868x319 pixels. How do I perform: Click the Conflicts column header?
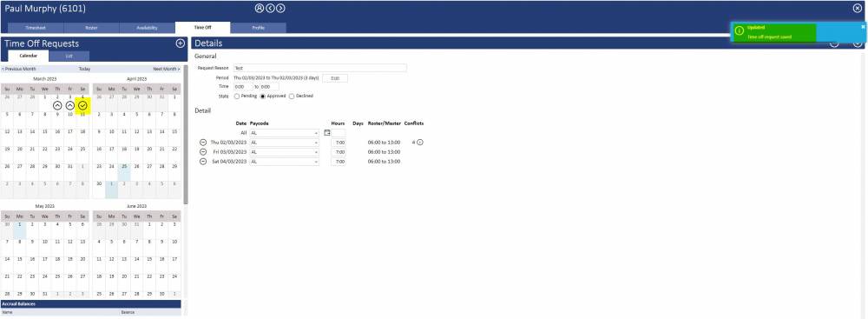(413, 123)
